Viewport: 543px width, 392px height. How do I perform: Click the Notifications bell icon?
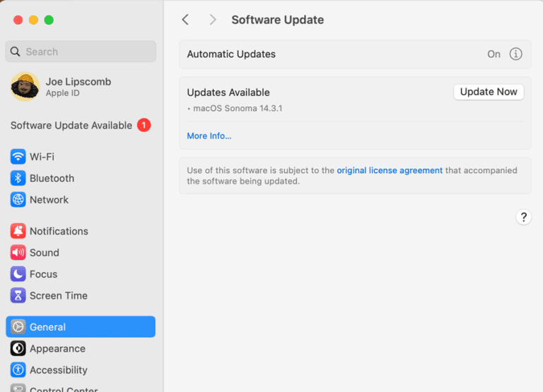[18, 231]
